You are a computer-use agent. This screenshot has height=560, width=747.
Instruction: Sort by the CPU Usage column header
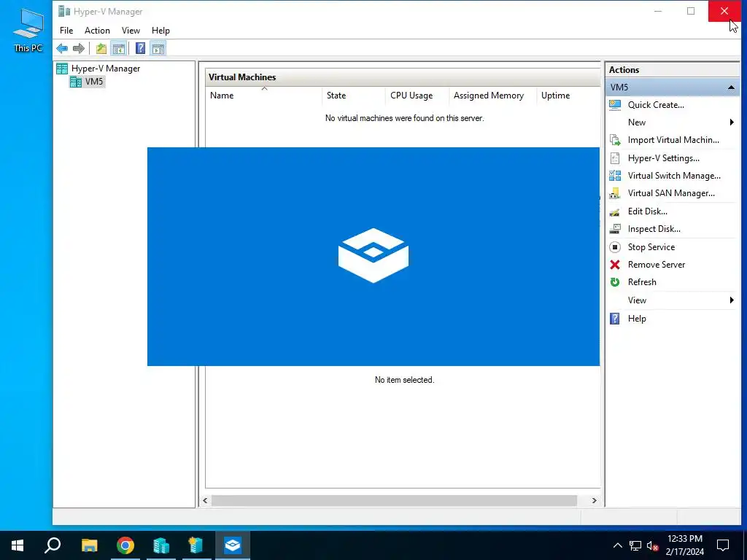pos(417,96)
